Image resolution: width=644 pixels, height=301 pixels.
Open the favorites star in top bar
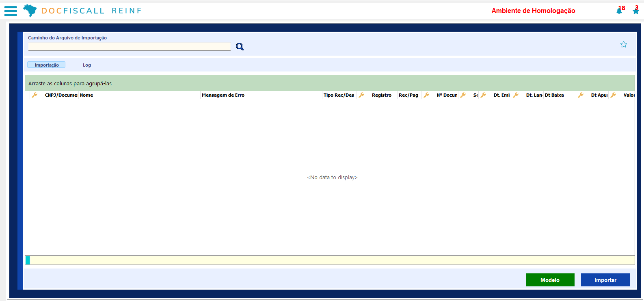(x=636, y=11)
